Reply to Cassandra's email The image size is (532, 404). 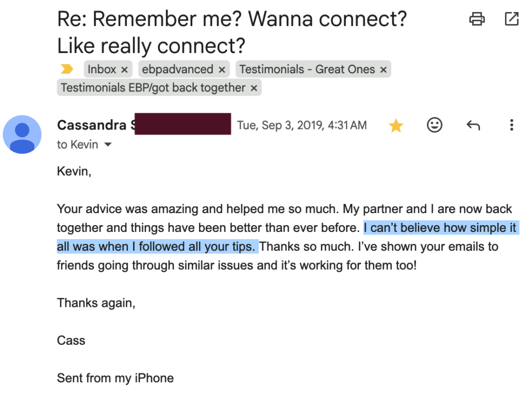tap(473, 125)
